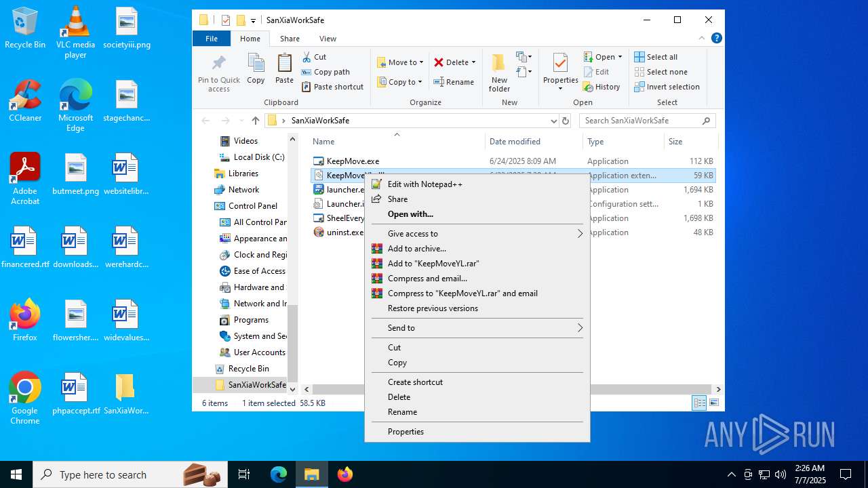Switch to the Share ribbon tab
868x488 pixels.
coord(290,39)
